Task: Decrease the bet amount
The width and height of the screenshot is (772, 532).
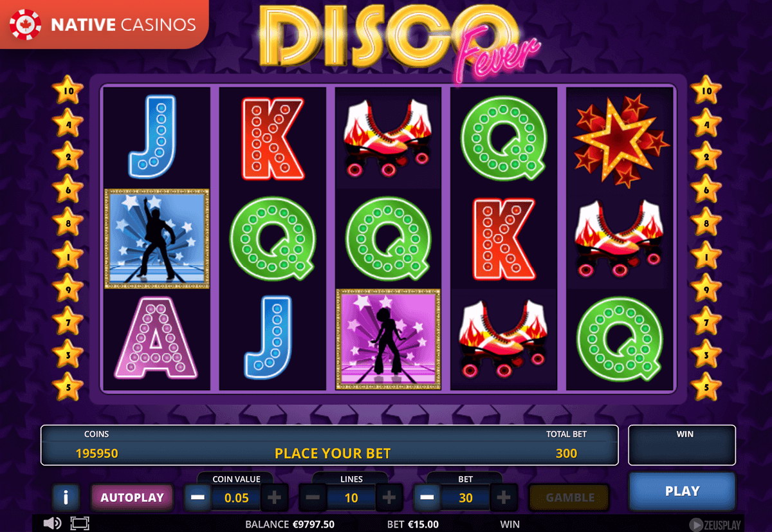Action: tap(428, 497)
